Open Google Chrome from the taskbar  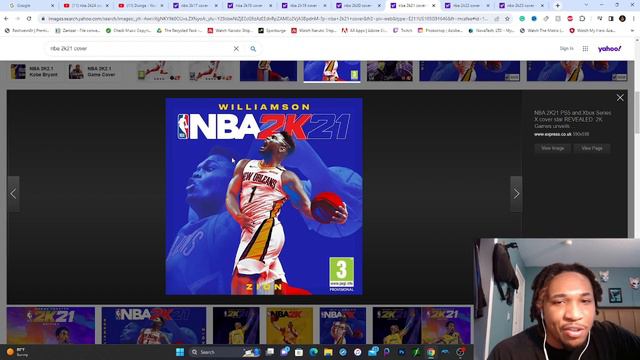[431, 352]
